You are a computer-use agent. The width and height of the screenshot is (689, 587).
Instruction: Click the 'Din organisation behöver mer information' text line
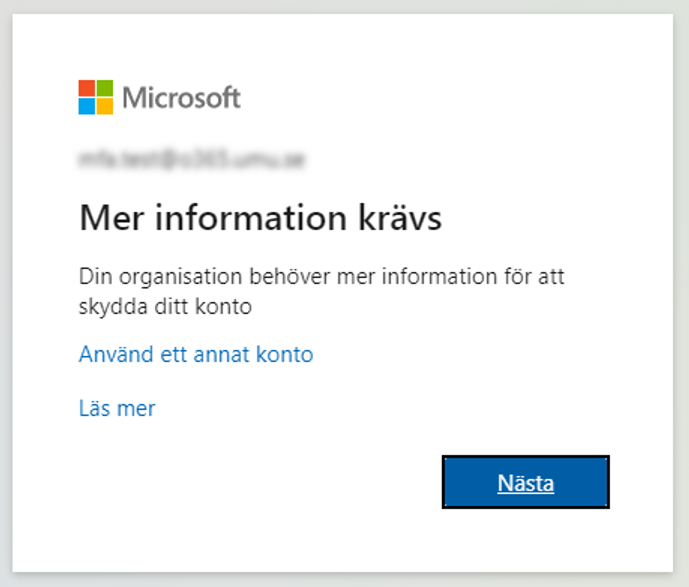322,276
